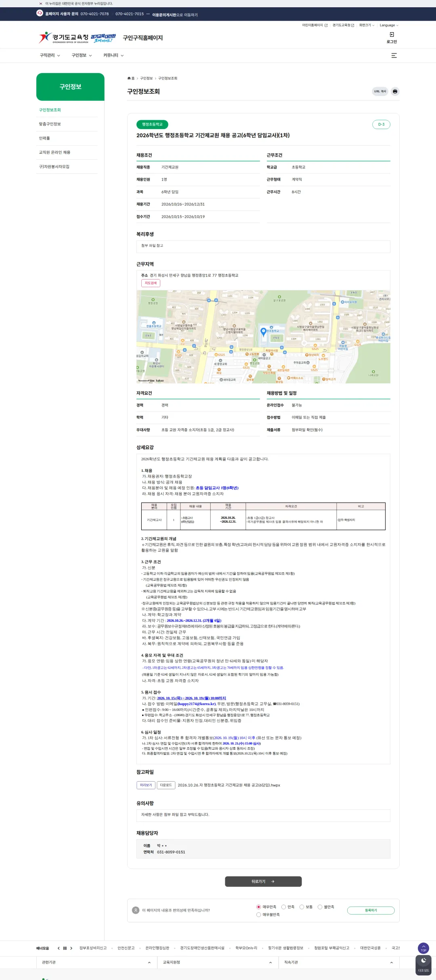Click external link icon beside 어린이홈페이지
Screen dimensions: 436x980
click(x=326, y=25)
